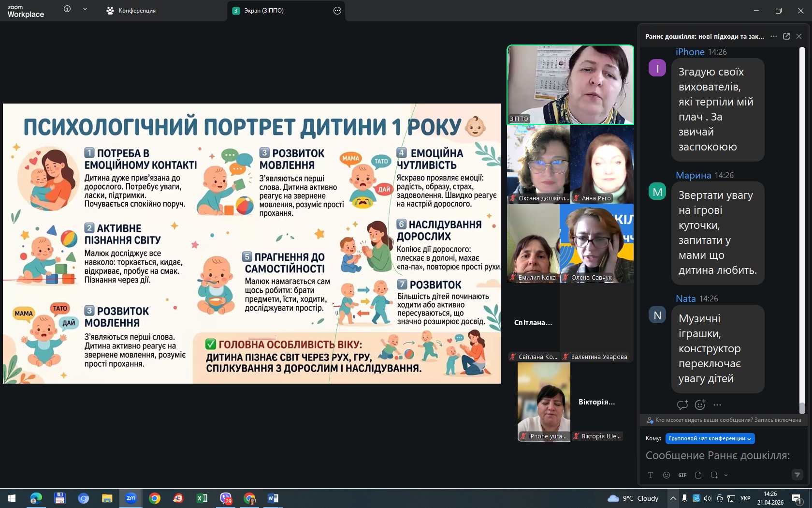This screenshot has height=508, width=812.
Task: Open meeting info shield icon
Action: (67, 9)
